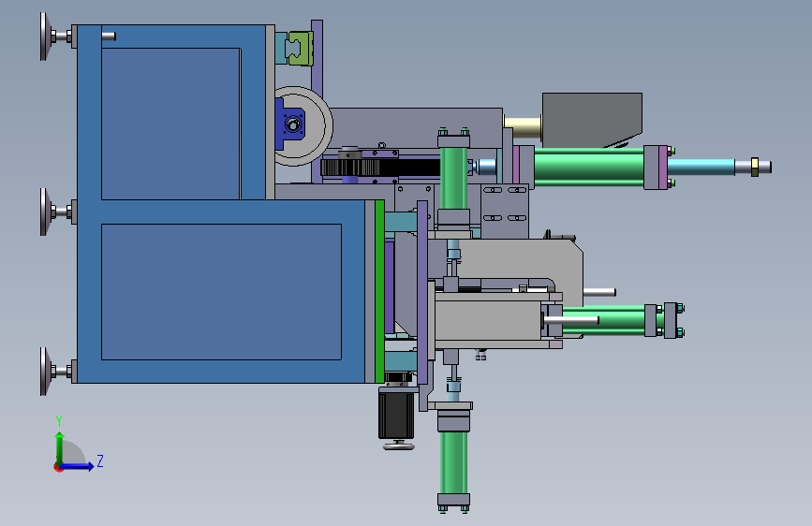Pick the lower blue frame's recessed panel
The image size is (812, 526).
(222, 292)
